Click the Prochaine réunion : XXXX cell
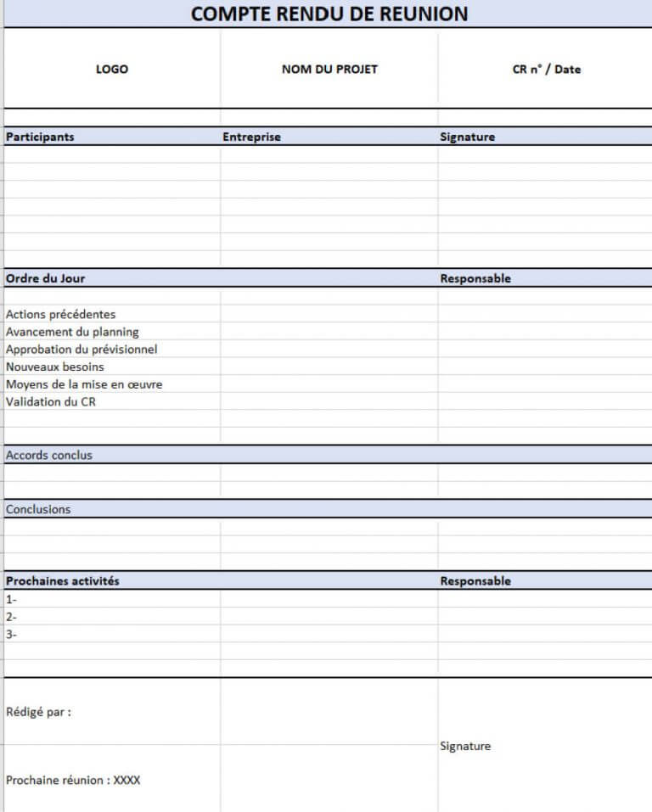This screenshot has width=652, height=812. [x=73, y=780]
